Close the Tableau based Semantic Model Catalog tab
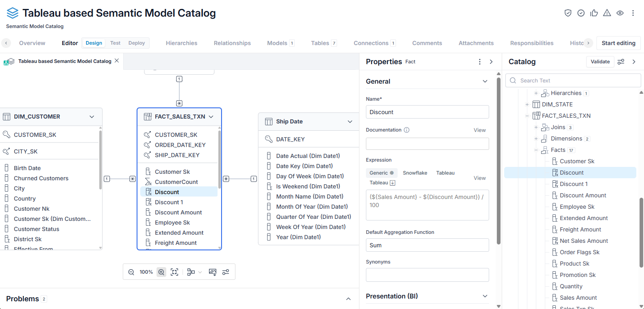The width and height of the screenshot is (644, 309). click(117, 61)
